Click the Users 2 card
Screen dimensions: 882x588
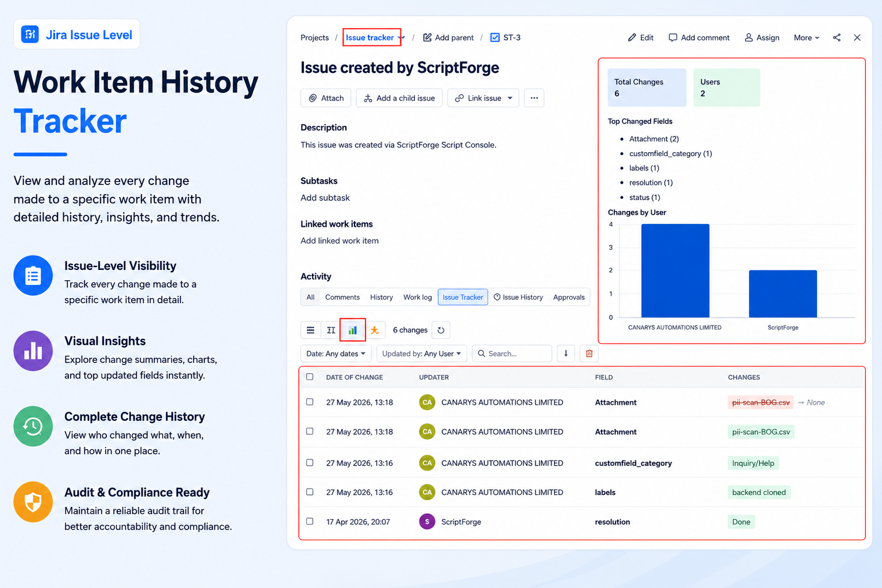tap(727, 87)
